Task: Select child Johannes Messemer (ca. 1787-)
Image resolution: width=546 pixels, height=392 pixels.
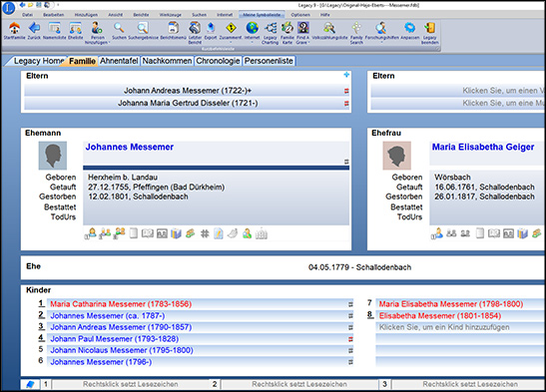Action: coord(201,316)
